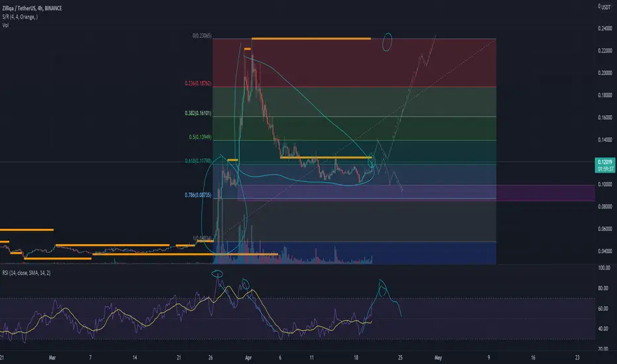617x364 pixels.
Task: Select the Fib level label 0.786(0.08735)
Action: [x=198, y=195]
